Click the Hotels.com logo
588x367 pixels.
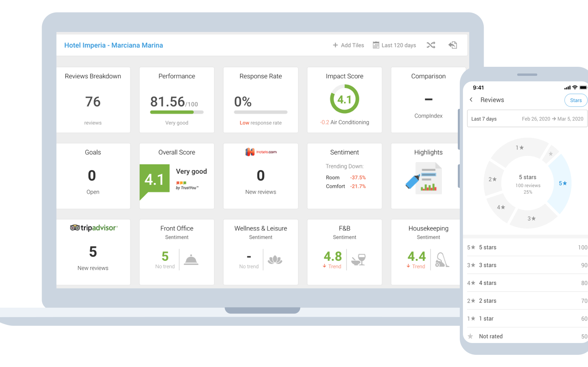(261, 152)
